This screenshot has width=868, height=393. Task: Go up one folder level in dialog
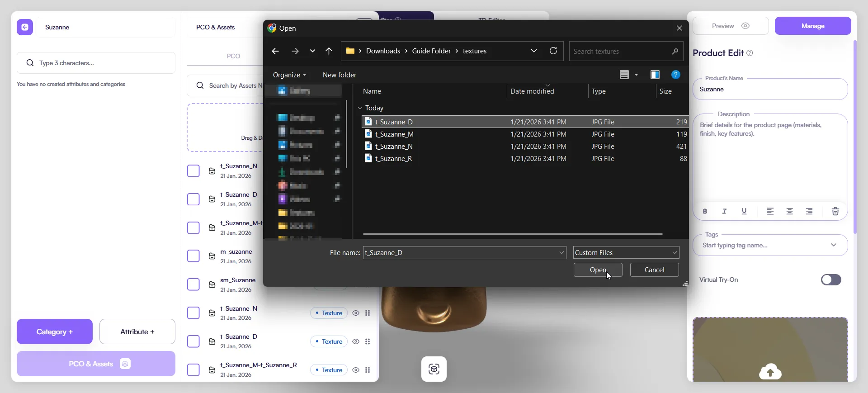329,51
